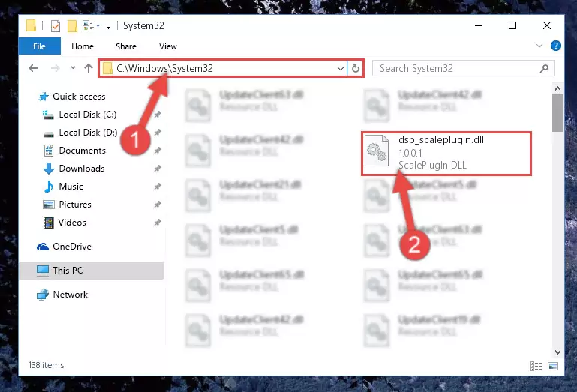Click the pin icon next to Pictures

(157, 205)
